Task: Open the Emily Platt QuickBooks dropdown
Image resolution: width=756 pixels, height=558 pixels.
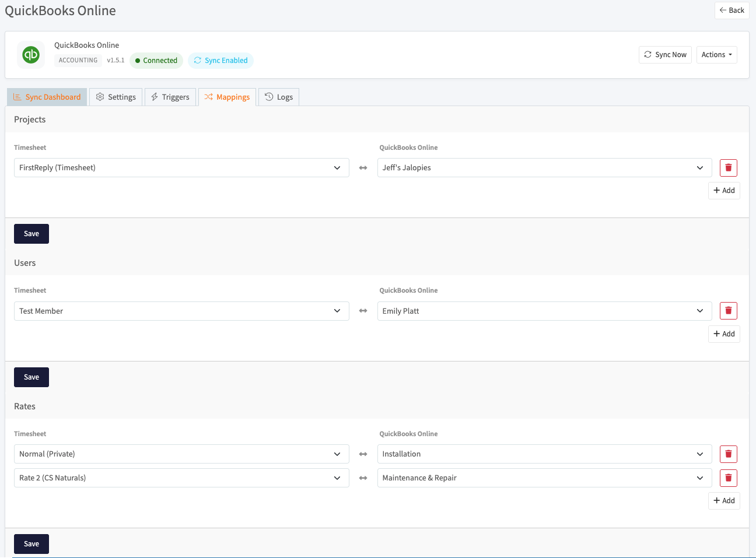Action: (544, 311)
